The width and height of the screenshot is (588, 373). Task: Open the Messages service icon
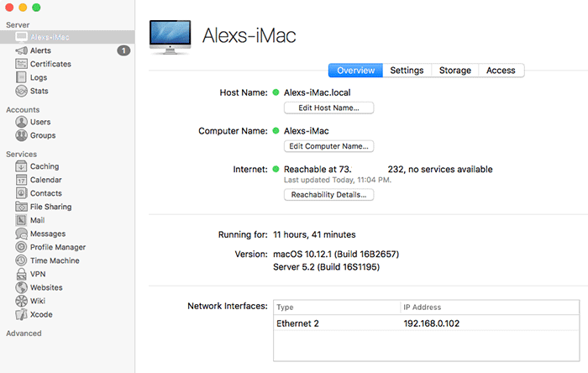click(x=21, y=234)
